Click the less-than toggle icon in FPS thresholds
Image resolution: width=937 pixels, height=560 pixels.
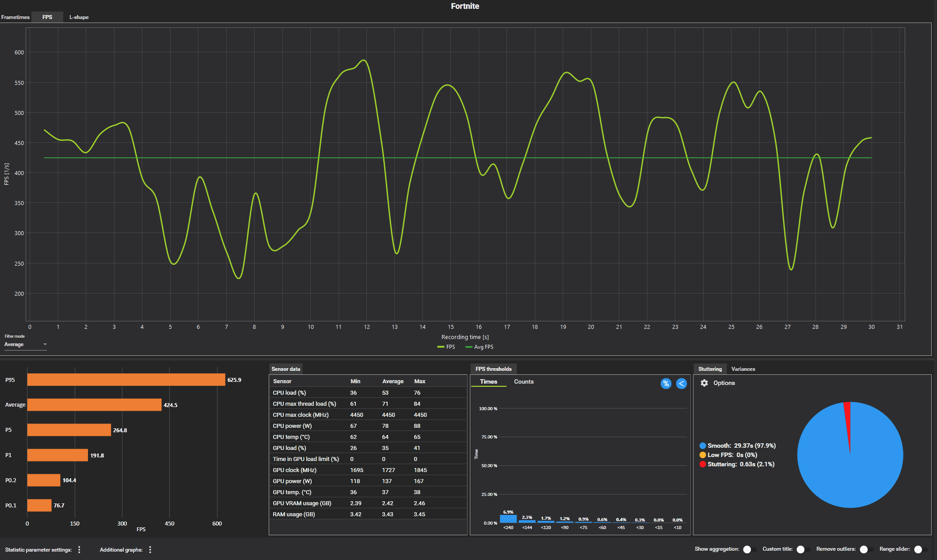[681, 384]
